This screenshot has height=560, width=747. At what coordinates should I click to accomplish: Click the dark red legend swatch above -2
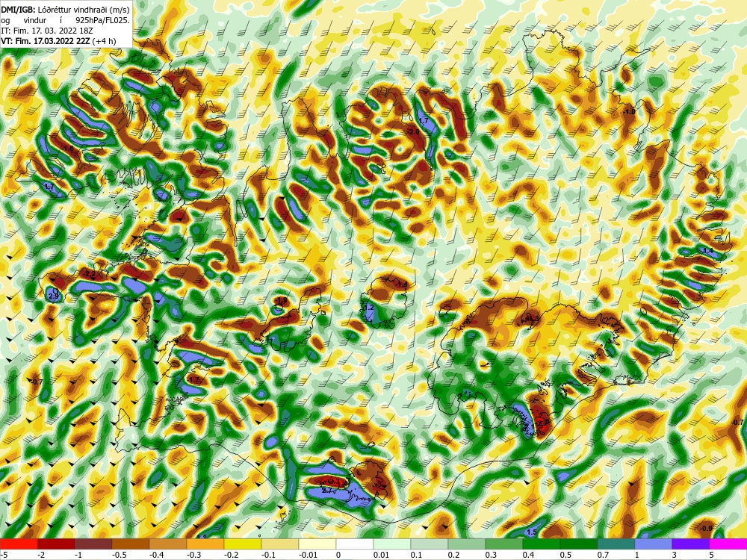click(56, 544)
